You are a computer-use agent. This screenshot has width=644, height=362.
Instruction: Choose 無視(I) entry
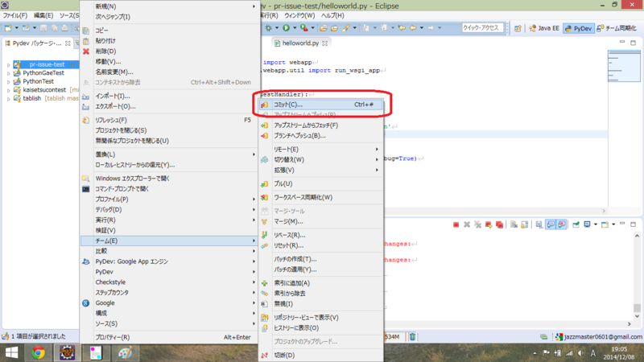click(x=320, y=304)
